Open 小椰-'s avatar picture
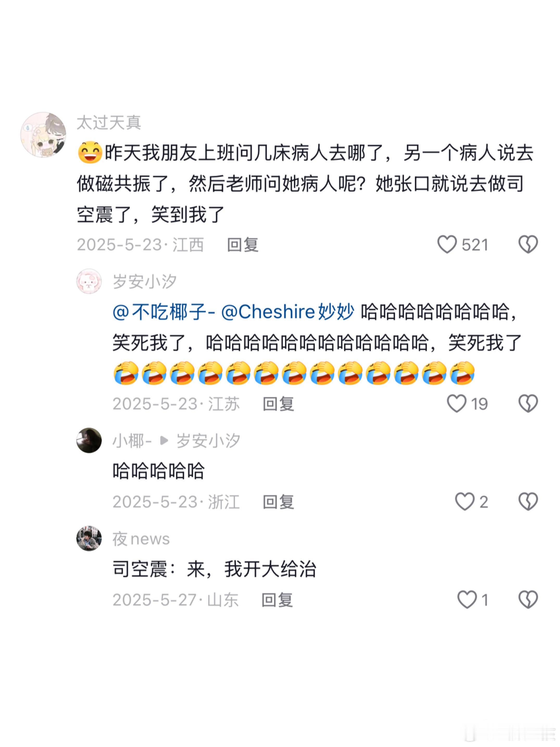Screen dimensions: 560x747 point(89,440)
